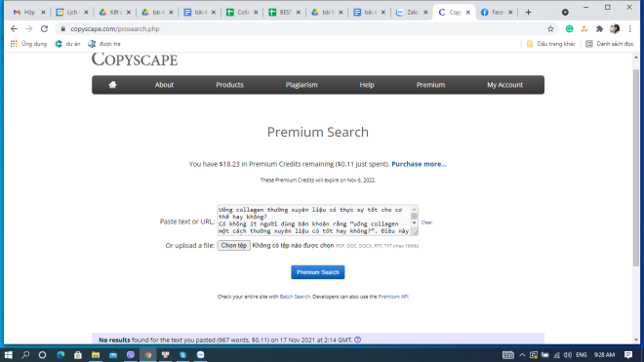
Task: Open Dấu trang khác bookmarks folder
Action: pyautogui.click(x=550, y=44)
